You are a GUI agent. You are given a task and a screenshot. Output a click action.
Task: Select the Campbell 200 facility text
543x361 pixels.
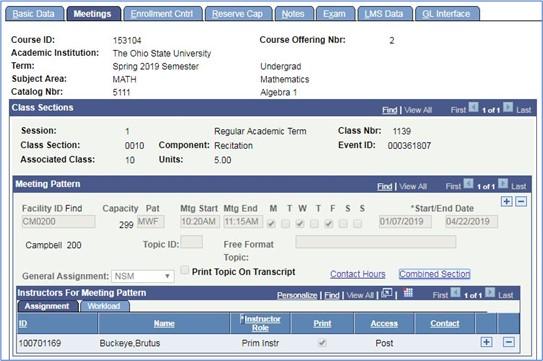coord(53,245)
